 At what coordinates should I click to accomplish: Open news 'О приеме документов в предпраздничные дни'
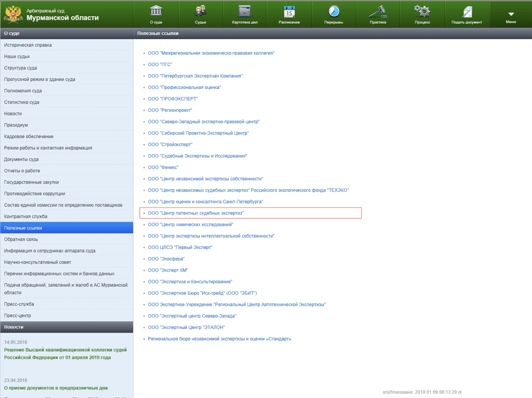pyautogui.click(x=56, y=388)
